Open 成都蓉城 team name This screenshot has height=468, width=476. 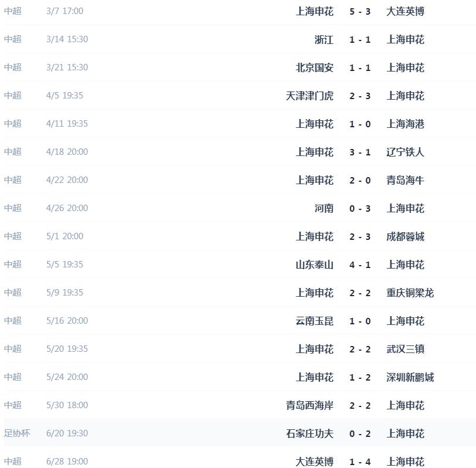405,236
